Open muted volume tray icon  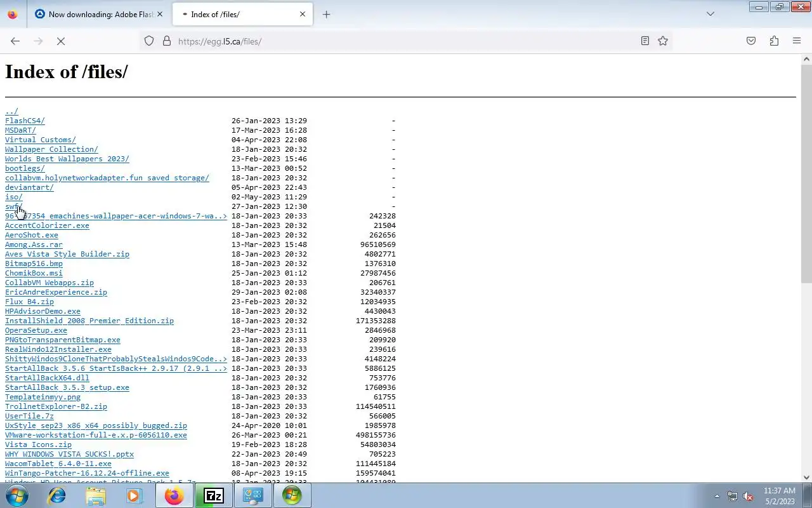tap(749, 496)
